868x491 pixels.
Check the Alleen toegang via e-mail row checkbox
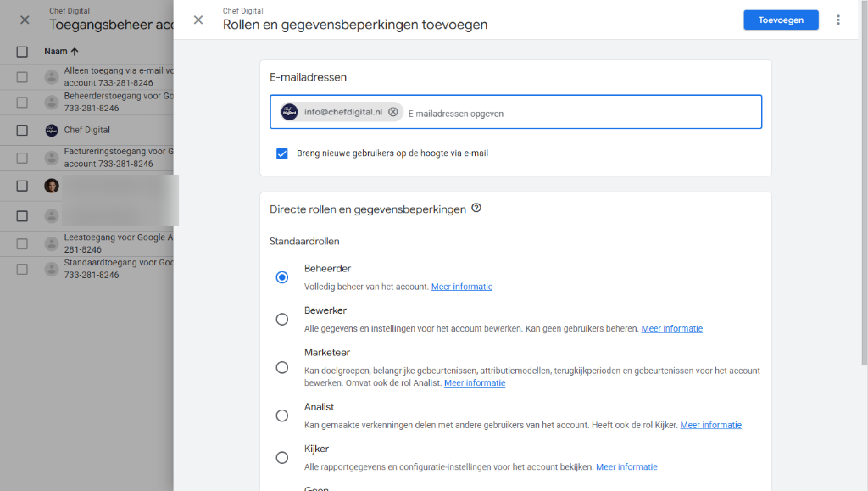coord(22,77)
